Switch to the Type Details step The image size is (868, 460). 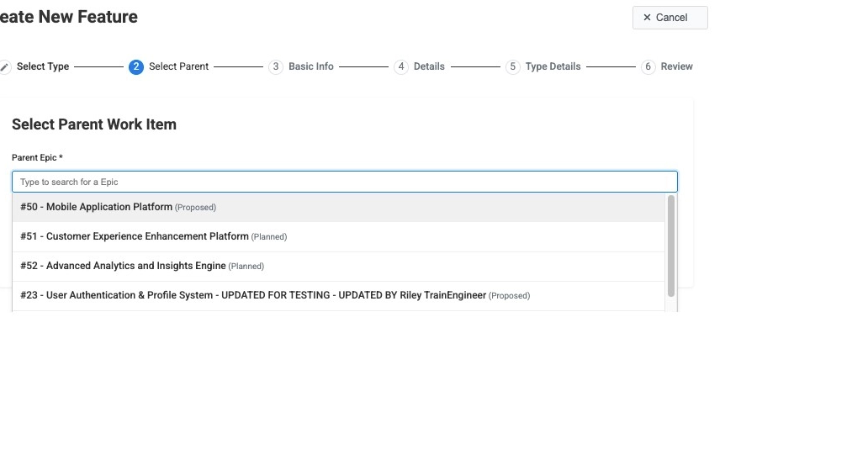[553, 67]
